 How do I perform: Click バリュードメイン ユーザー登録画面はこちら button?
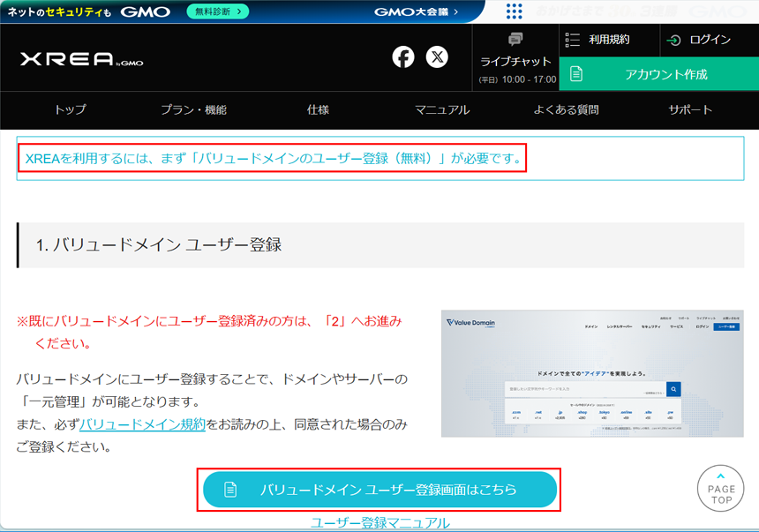[379, 490]
